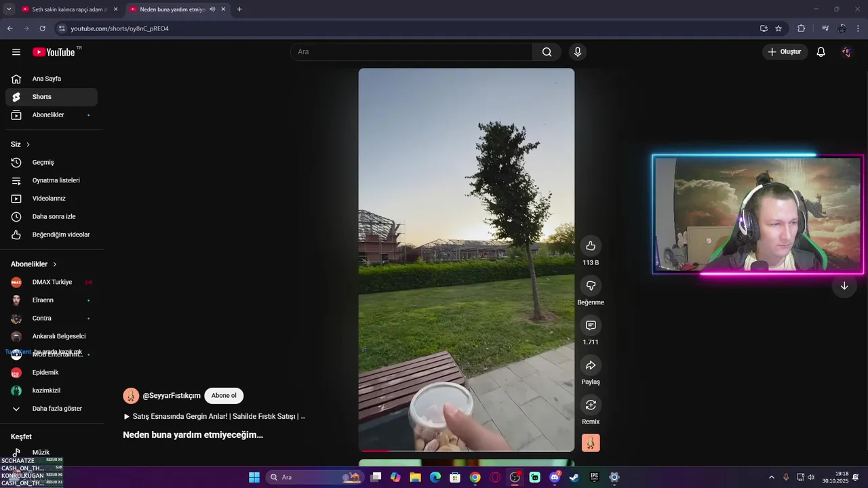Viewport: 868px width, 488px height.
Task: Open Discord from the taskbar
Action: coord(555,477)
